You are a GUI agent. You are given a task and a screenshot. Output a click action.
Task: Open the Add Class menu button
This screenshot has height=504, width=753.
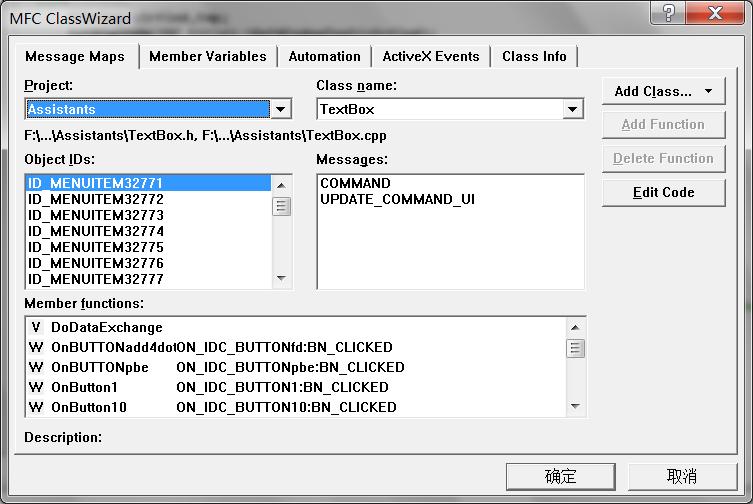pyautogui.click(x=663, y=91)
